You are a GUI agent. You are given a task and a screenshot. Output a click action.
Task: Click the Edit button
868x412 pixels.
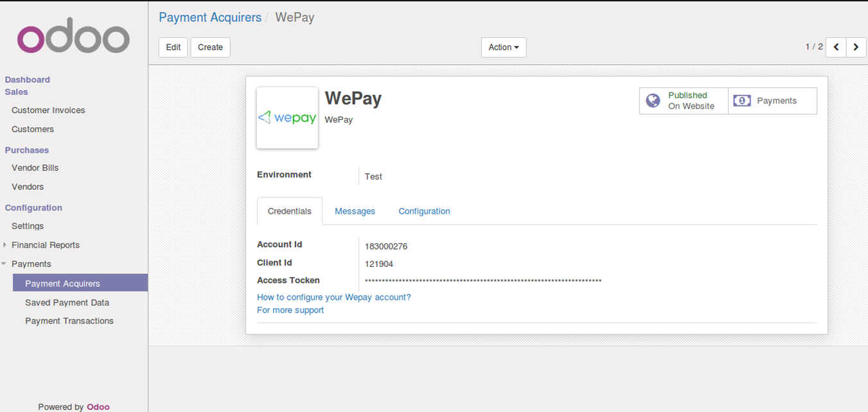(x=173, y=47)
